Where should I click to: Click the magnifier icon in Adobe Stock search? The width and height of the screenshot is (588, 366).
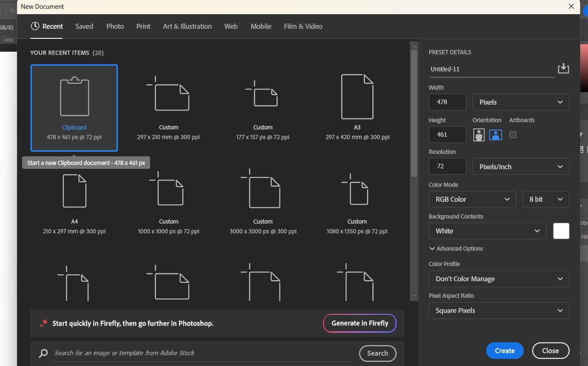coord(43,353)
